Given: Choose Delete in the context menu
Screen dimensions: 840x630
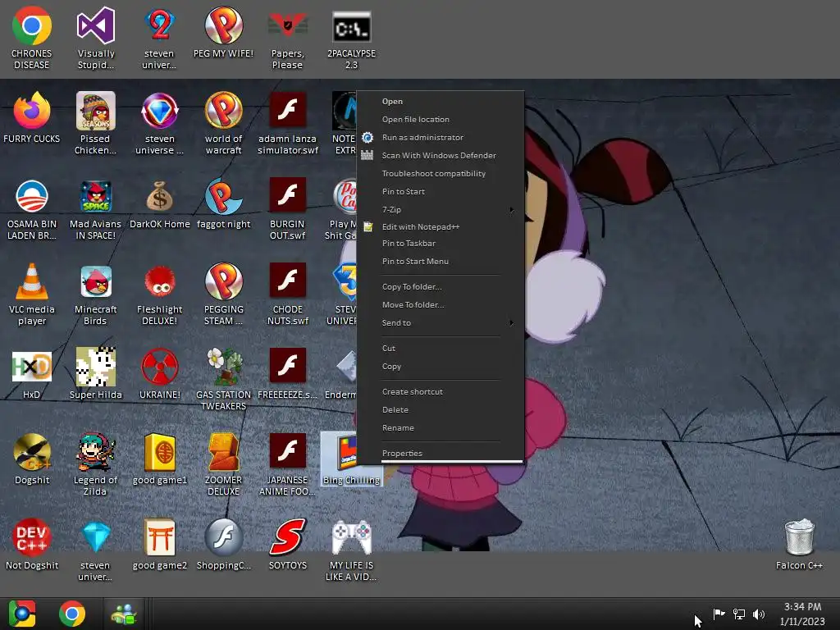Looking at the screenshot, I should click(441, 410).
